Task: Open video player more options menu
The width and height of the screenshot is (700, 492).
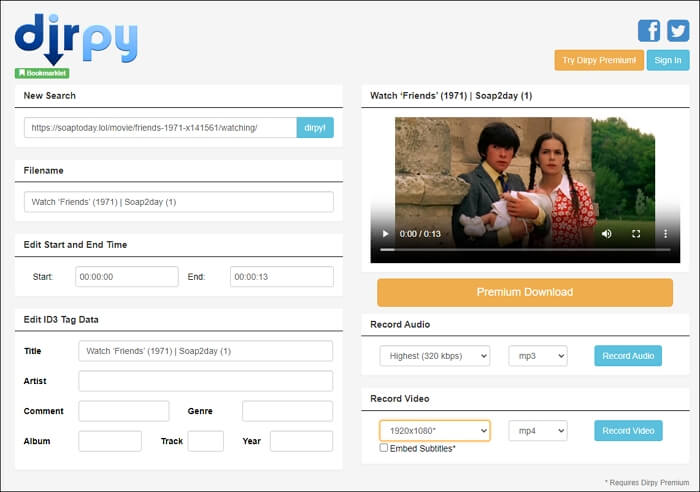Action: pos(664,233)
